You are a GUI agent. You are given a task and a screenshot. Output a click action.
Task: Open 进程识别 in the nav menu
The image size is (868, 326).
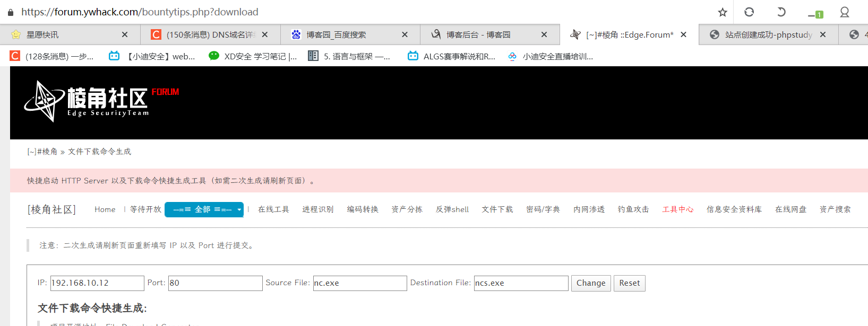click(318, 209)
